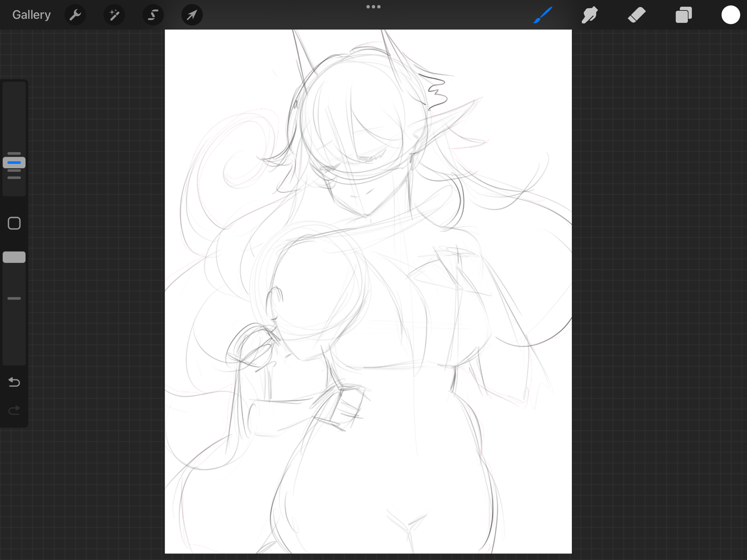Open the Layers panel

click(684, 15)
